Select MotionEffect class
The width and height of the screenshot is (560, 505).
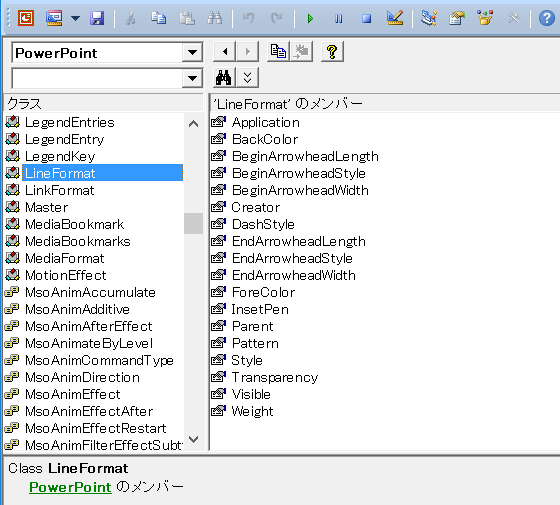(x=66, y=275)
